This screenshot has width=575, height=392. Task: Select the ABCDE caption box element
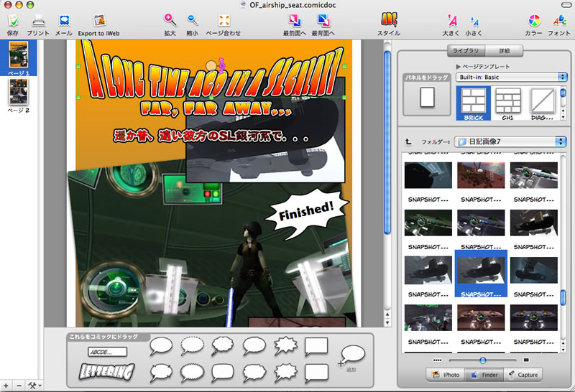(x=107, y=352)
